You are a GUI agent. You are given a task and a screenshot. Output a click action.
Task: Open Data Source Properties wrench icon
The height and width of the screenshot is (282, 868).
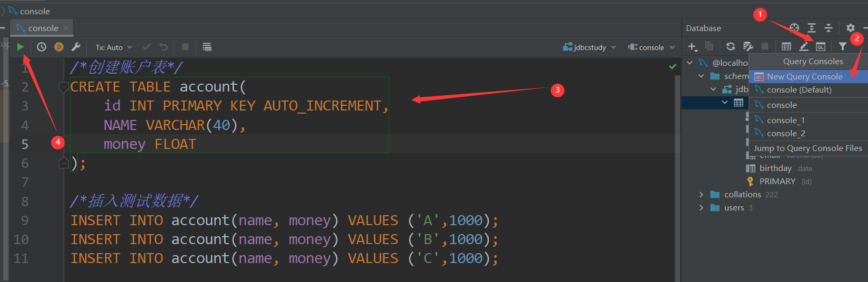tap(748, 46)
